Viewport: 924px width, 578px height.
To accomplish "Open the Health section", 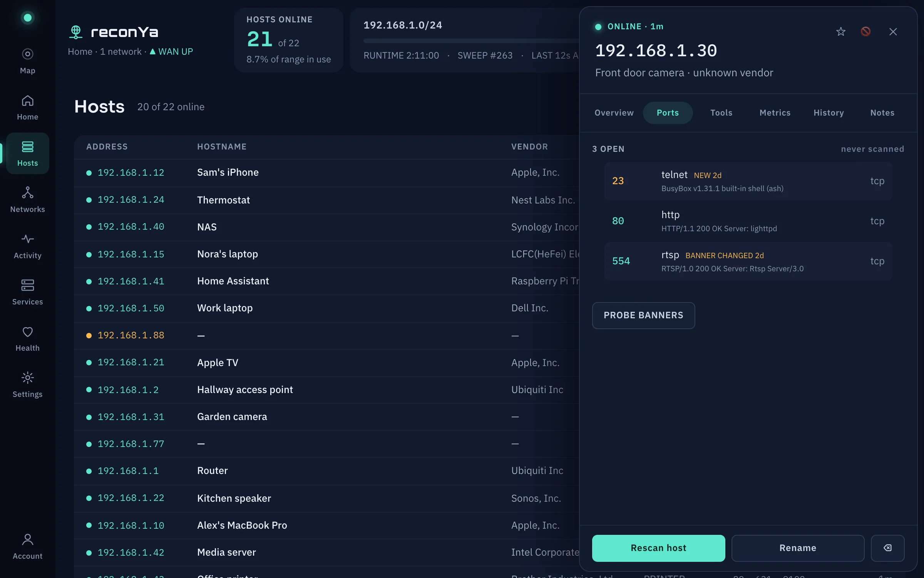I will 27,338.
